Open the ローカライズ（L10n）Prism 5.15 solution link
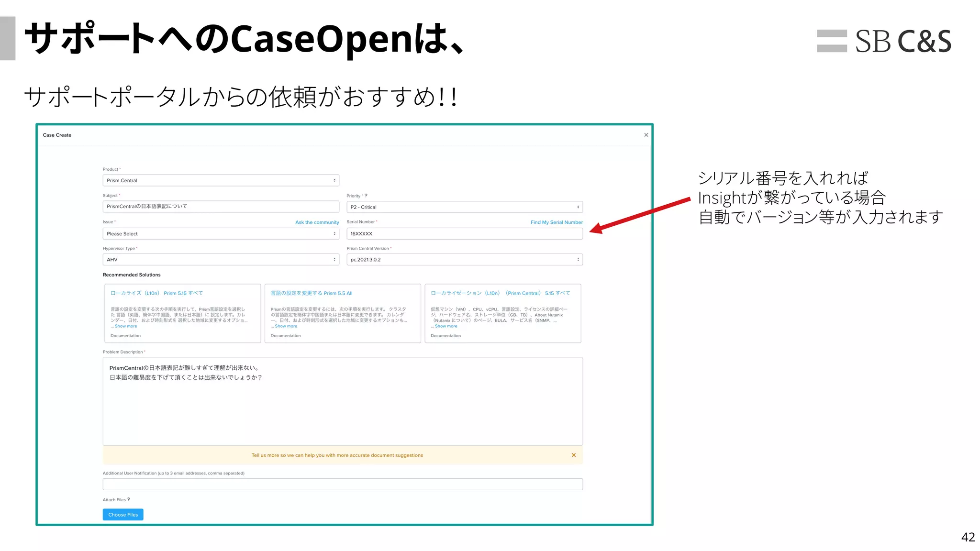980x551 pixels. (x=156, y=293)
